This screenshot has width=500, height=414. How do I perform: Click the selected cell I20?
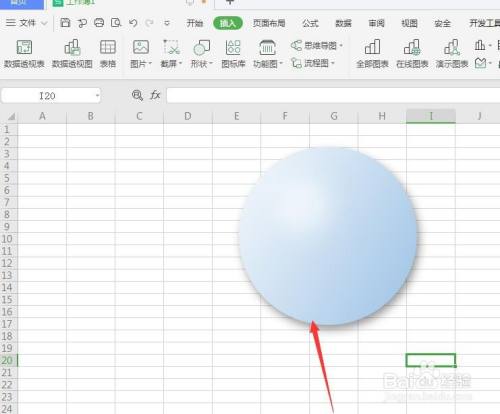point(431,360)
